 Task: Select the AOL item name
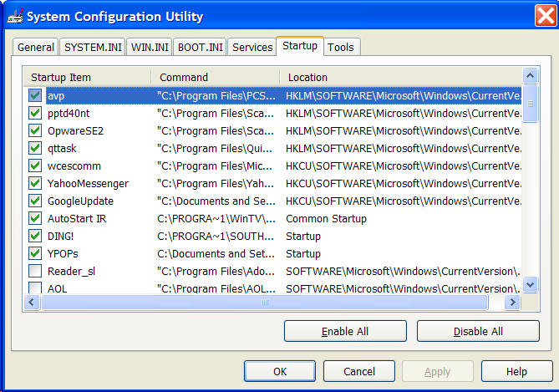(x=57, y=288)
